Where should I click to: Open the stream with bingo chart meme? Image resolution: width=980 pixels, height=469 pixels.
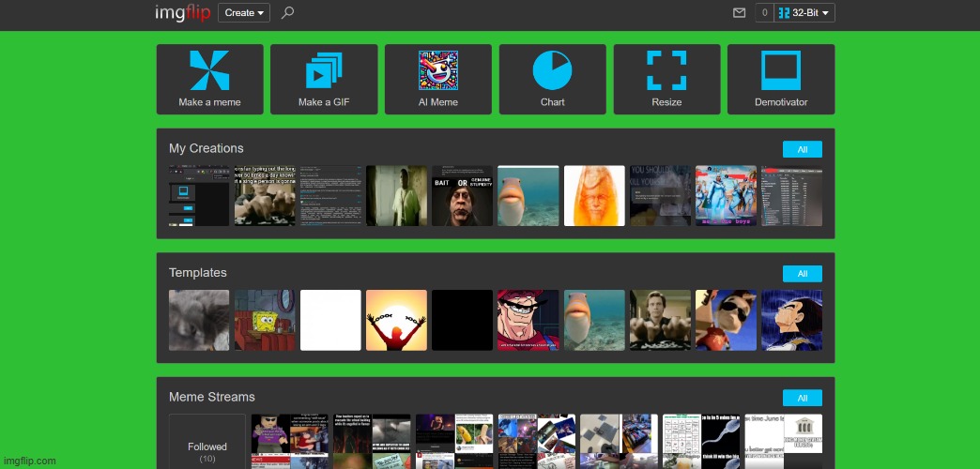[701, 442]
